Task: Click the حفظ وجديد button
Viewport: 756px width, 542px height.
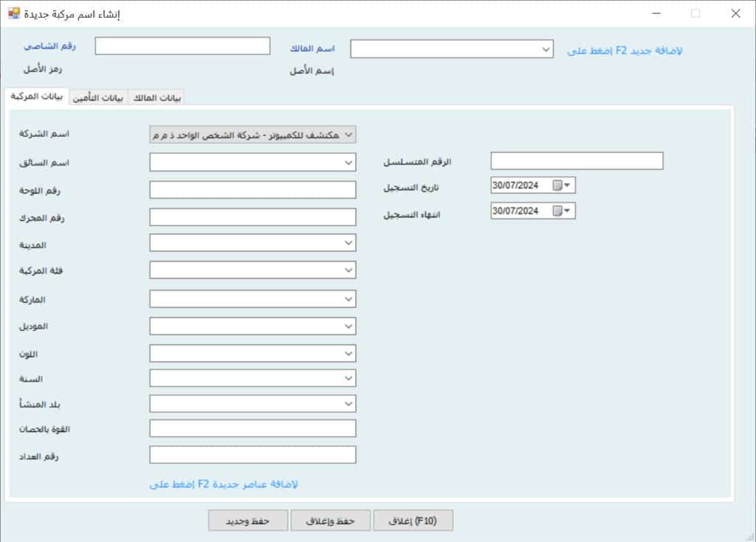Action: click(x=247, y=521)
